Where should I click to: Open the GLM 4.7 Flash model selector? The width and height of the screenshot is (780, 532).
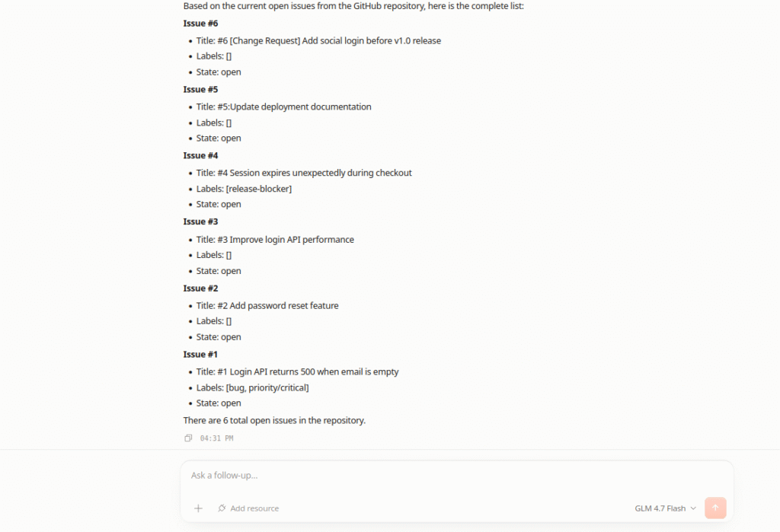click(x=665, y=508)
